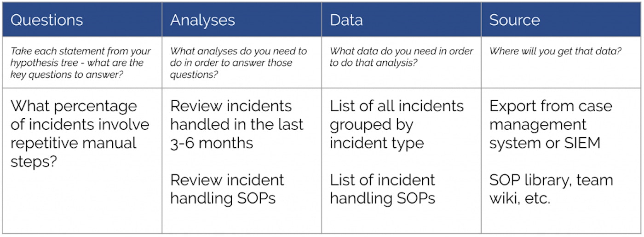Click the "SOP library, team wiki, etc." entry
The image size is (644, 237).
551,189
